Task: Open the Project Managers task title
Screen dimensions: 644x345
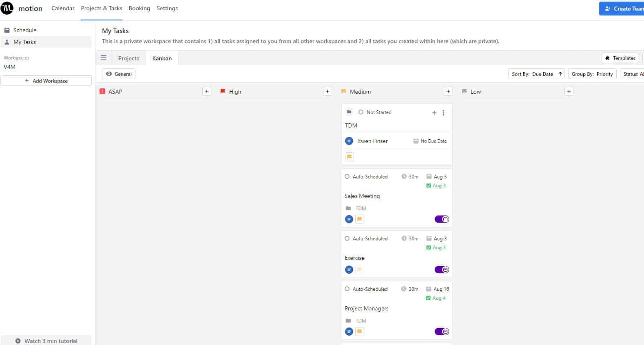Action: (x=367, y=308)
